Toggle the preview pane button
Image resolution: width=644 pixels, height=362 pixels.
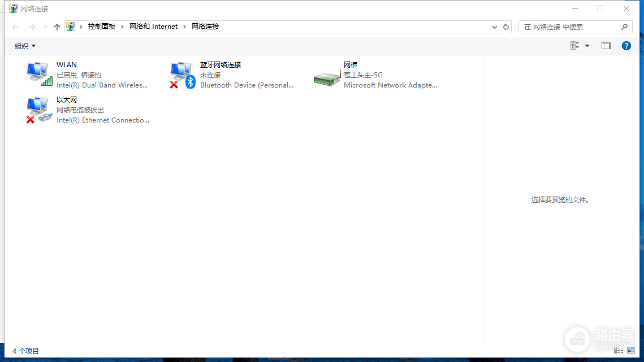(x=606, y=46)
